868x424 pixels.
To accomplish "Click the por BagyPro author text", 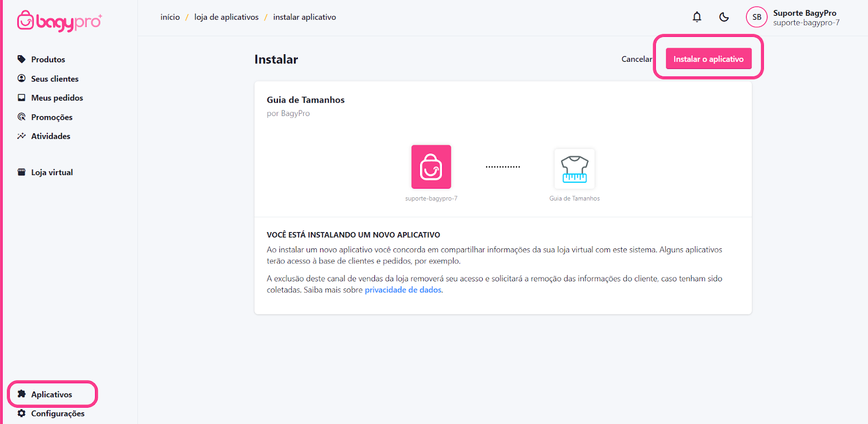I will coord(288,113).
